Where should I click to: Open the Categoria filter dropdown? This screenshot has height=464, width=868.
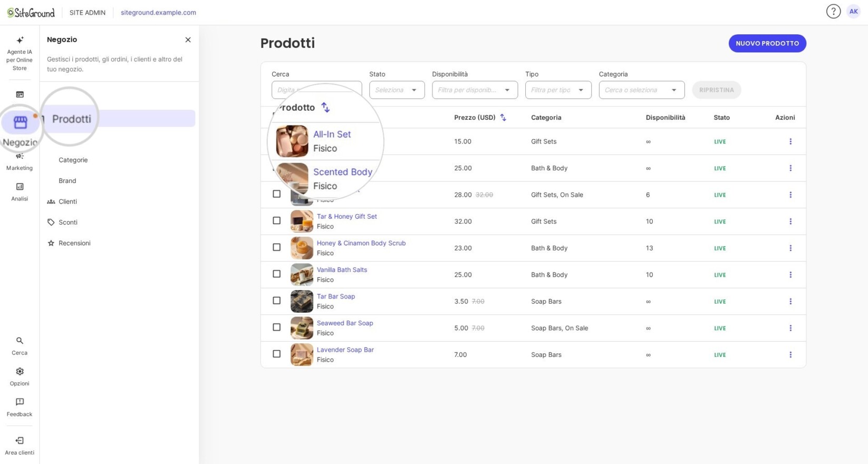pos(641,90)
